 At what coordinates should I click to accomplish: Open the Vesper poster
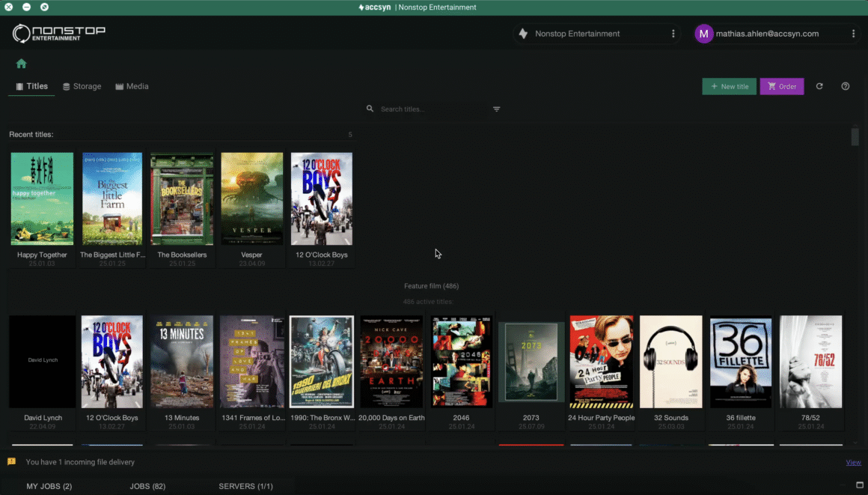(x=252, y=199)
